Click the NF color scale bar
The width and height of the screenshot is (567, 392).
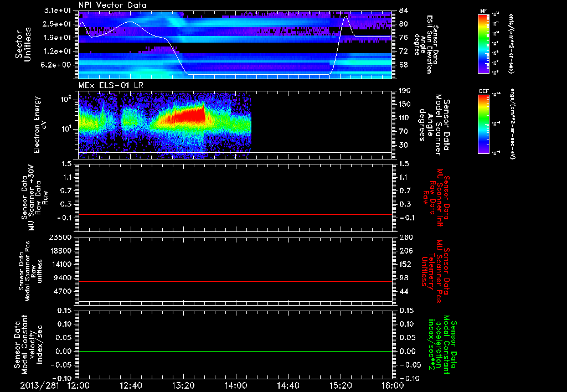(x=484, y=43)
